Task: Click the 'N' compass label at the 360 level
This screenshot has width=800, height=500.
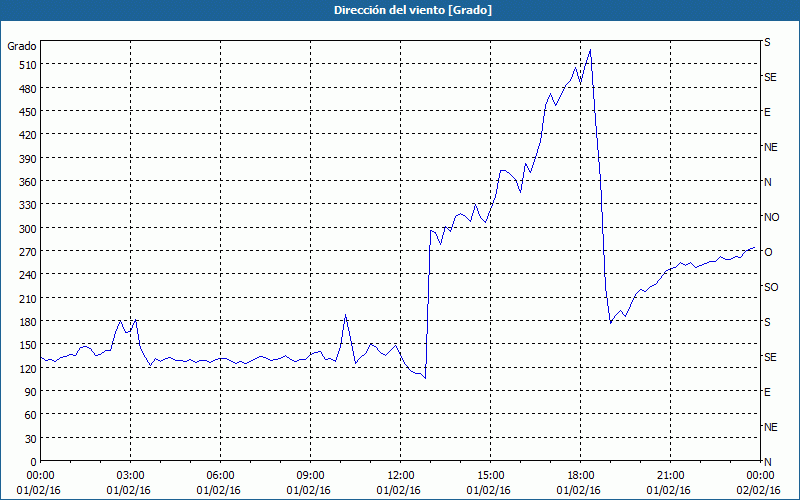Action: coord(767,182)
